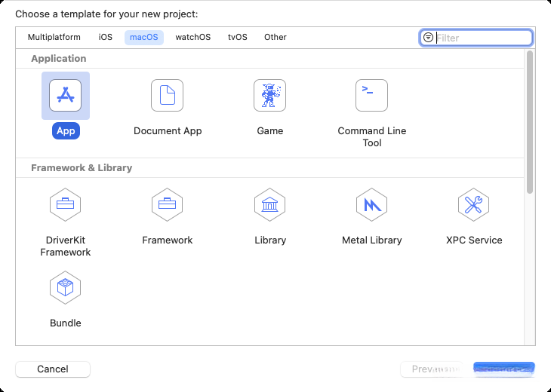Pick the Command Line Tool icon

pos(371,96)
